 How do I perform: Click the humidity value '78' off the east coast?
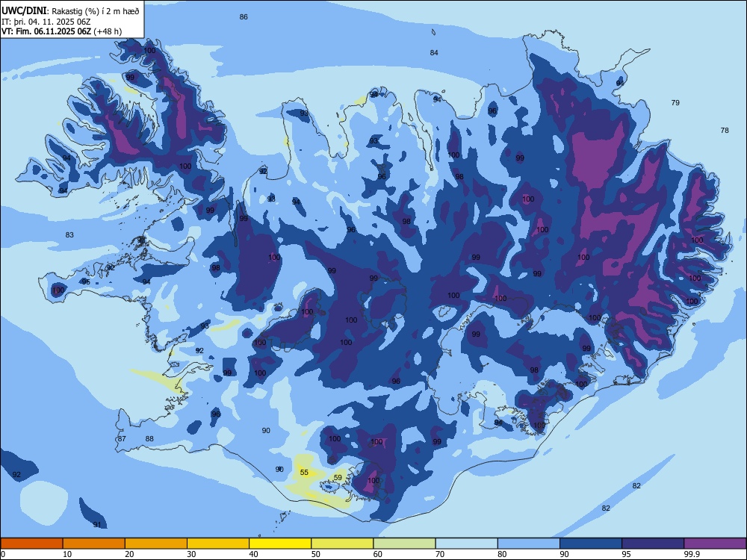coord(725,130)
